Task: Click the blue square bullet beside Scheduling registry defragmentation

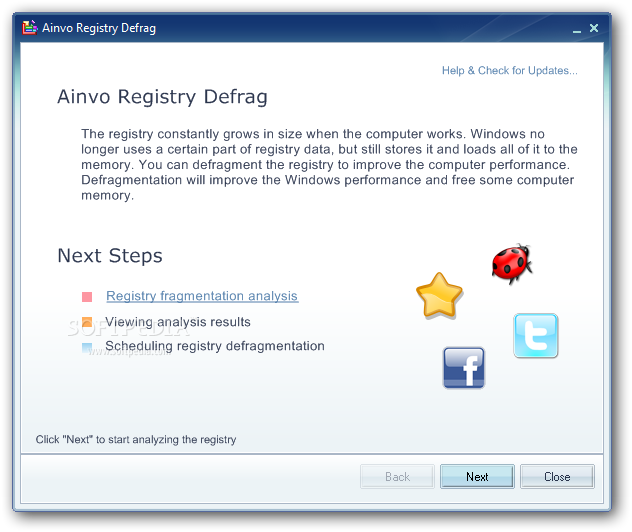Action: pos(87,348)
